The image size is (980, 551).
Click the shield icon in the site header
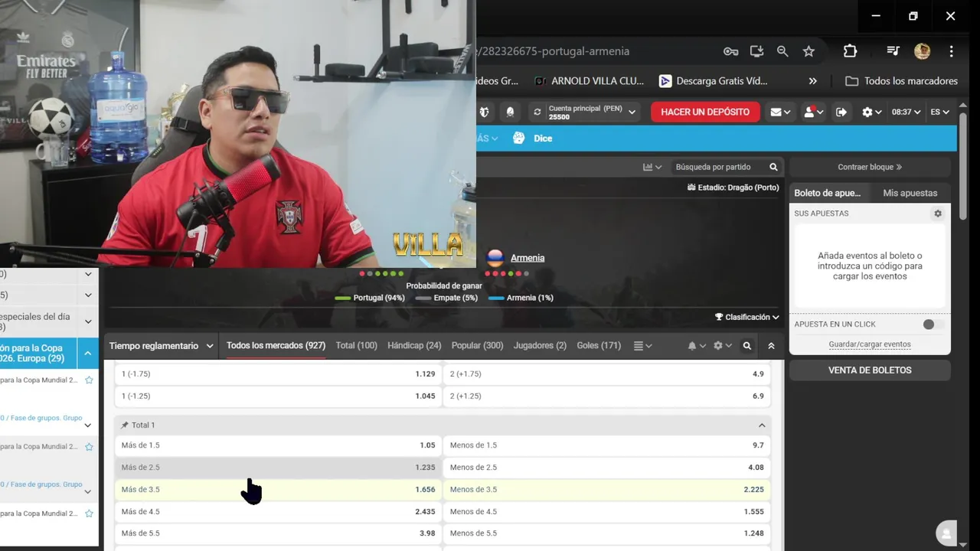(x=484, y=112)
